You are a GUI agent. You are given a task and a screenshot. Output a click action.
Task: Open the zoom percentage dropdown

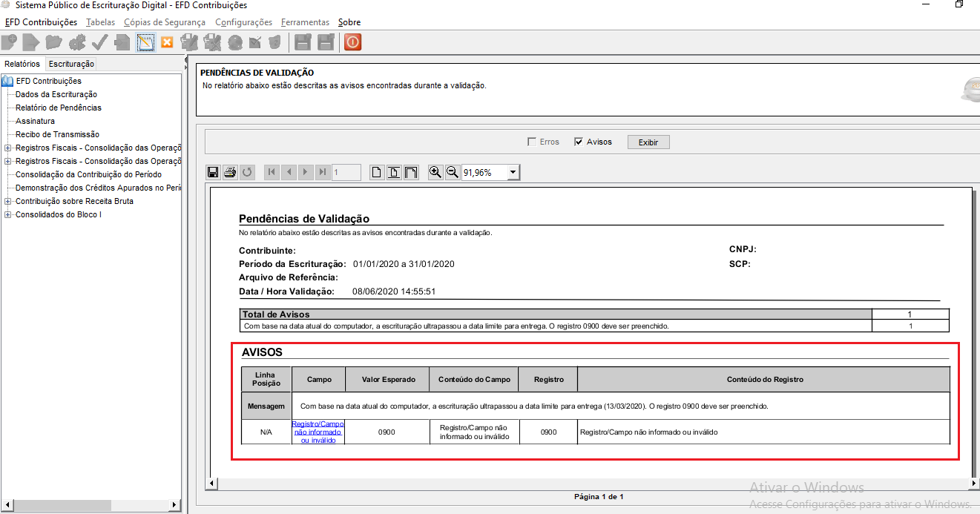click(x=513, y=173)
